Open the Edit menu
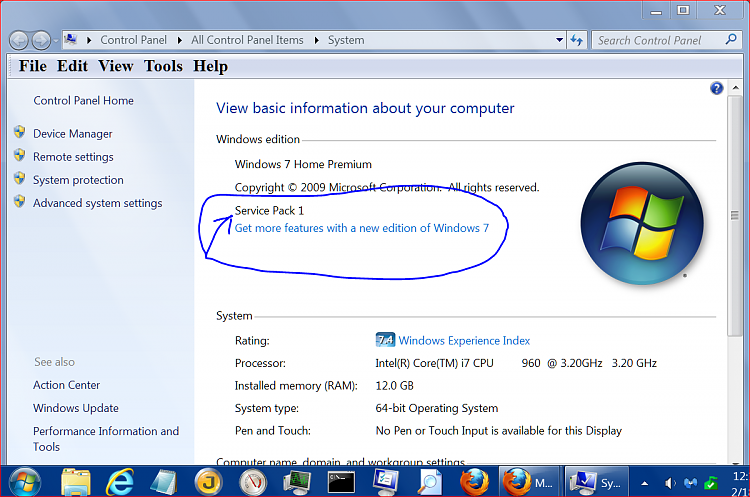Viewport: 750px width, 497px height. click(72, 66)
